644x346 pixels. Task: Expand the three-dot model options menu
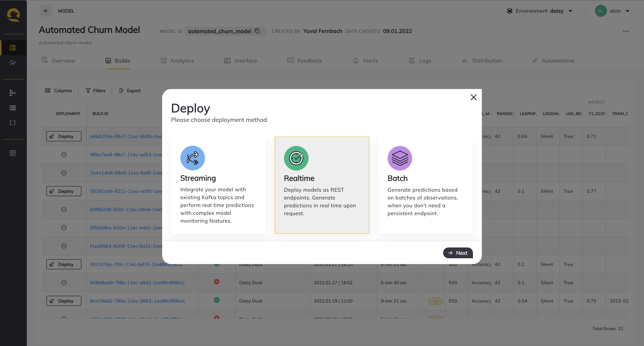(x=626, y=31)
